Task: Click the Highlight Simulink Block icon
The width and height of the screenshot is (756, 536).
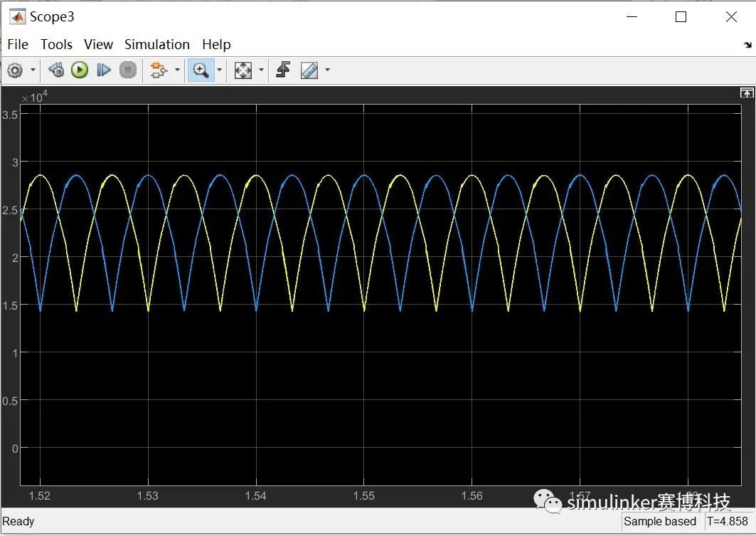Action: [158, 70]
